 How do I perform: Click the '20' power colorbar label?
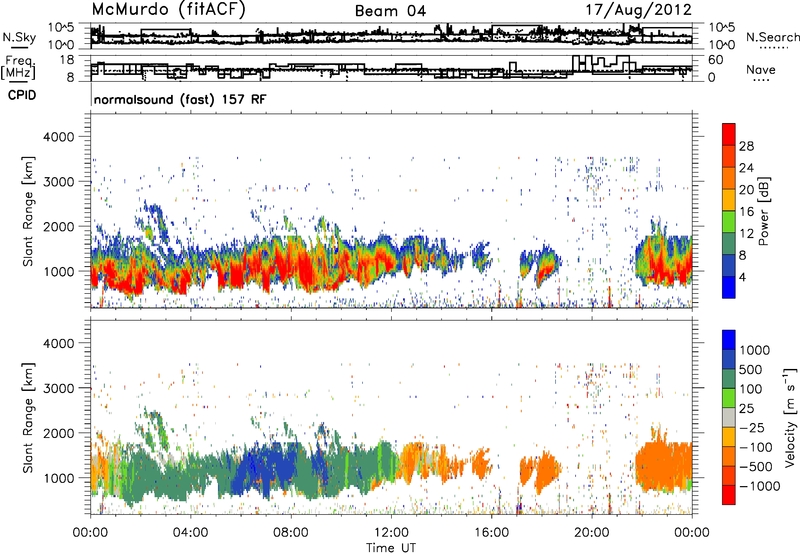point(746,190)
